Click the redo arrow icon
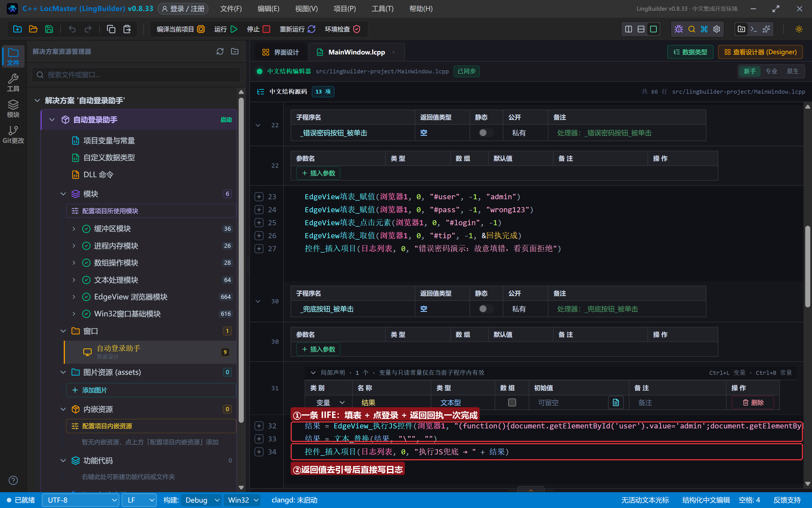Viewport: 812px width, 508px height. [88, 29]
